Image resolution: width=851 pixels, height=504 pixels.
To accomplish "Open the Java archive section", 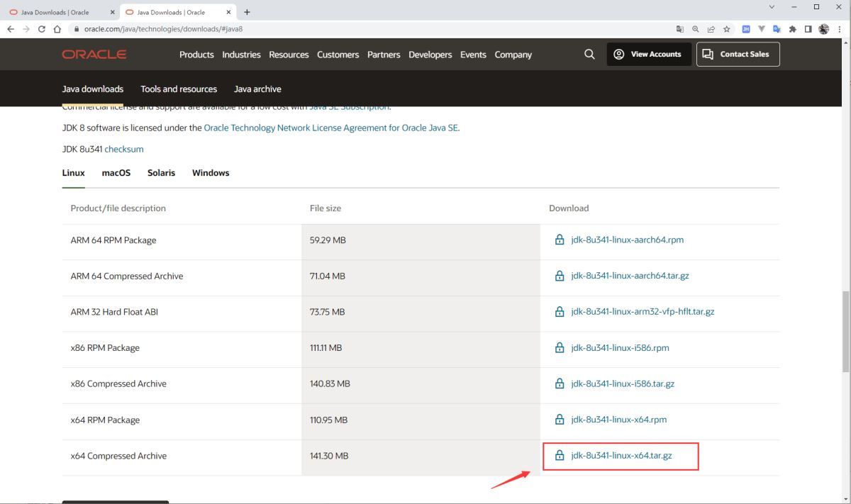I will pyautogui.click(x=257, y=89).
